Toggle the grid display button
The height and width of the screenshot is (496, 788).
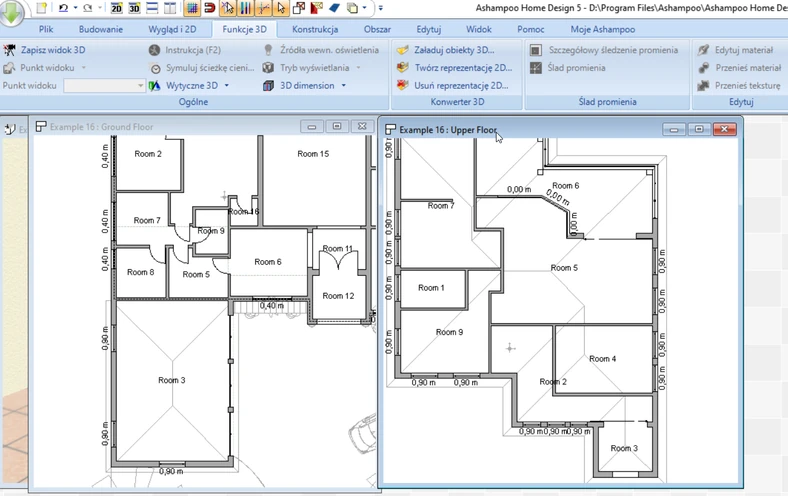pos(192,8)
